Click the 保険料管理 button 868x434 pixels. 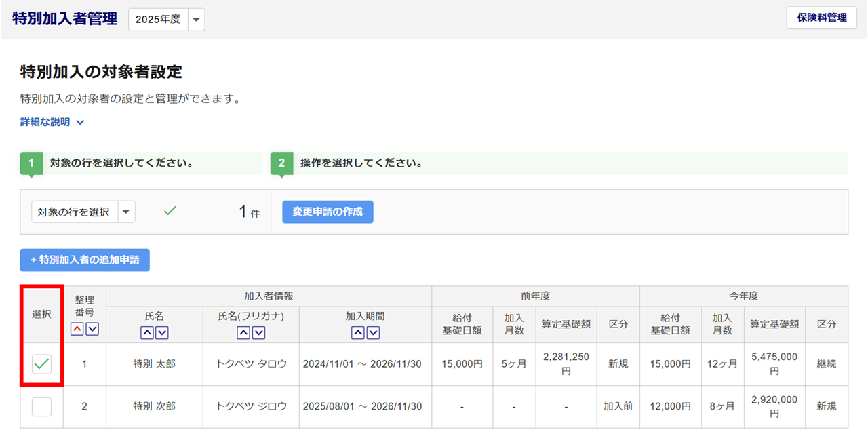coord(822,18)
